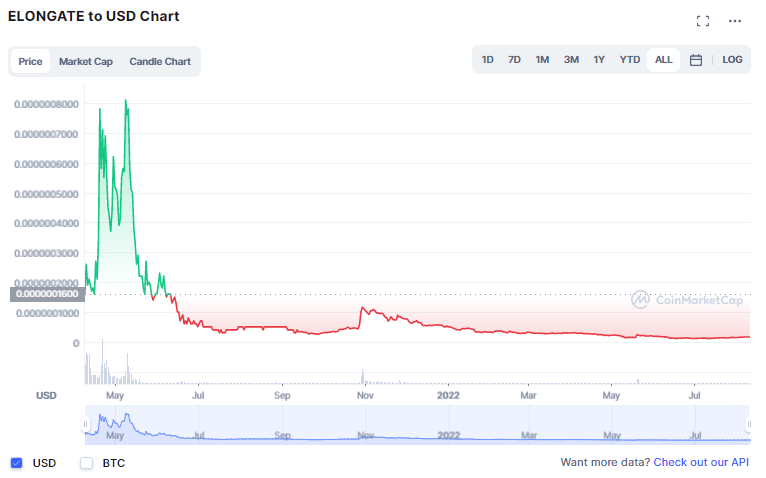
Task: Click the Mar label on time axis
Action: click(528, 395)
